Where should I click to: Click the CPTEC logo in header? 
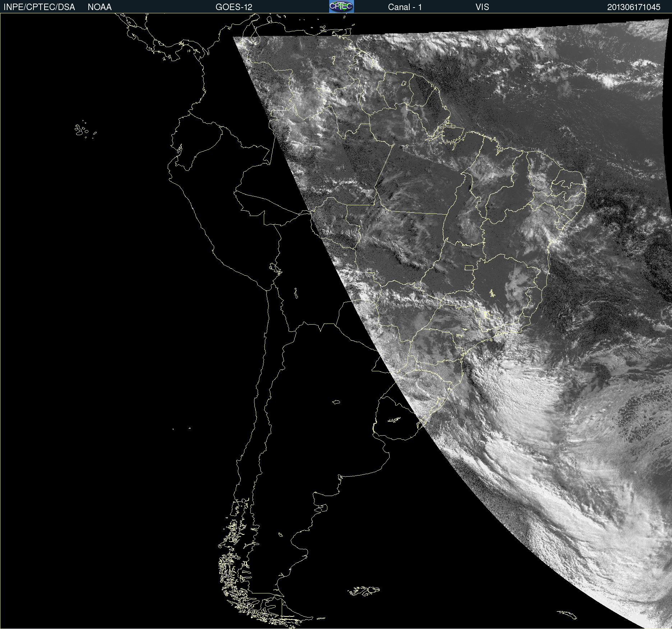point(341,6)
